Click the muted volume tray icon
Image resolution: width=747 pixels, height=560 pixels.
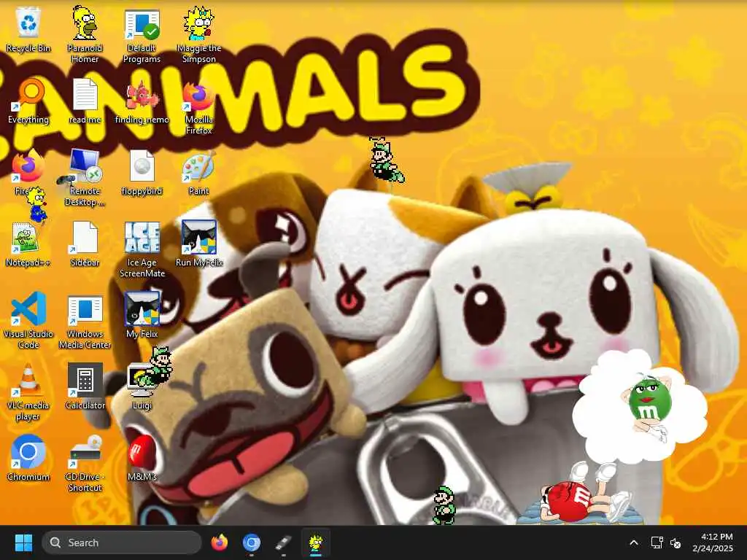tap(676, 542)
